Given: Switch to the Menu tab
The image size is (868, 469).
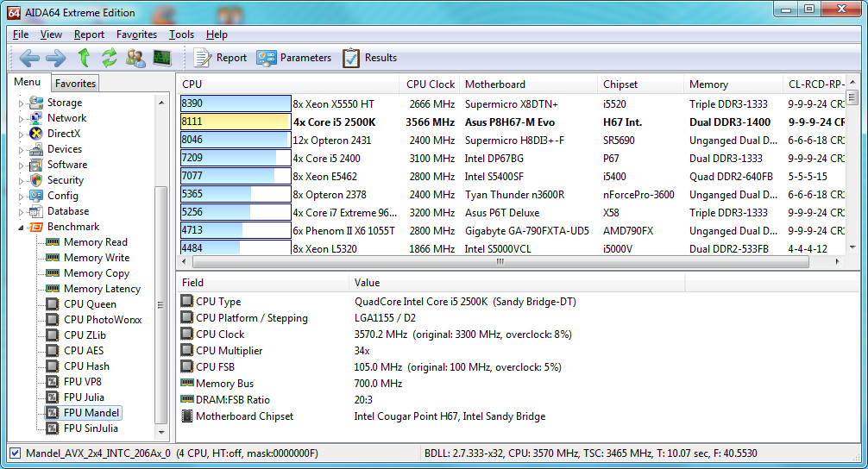Looking at the screenshot, I should click(28, 82).
